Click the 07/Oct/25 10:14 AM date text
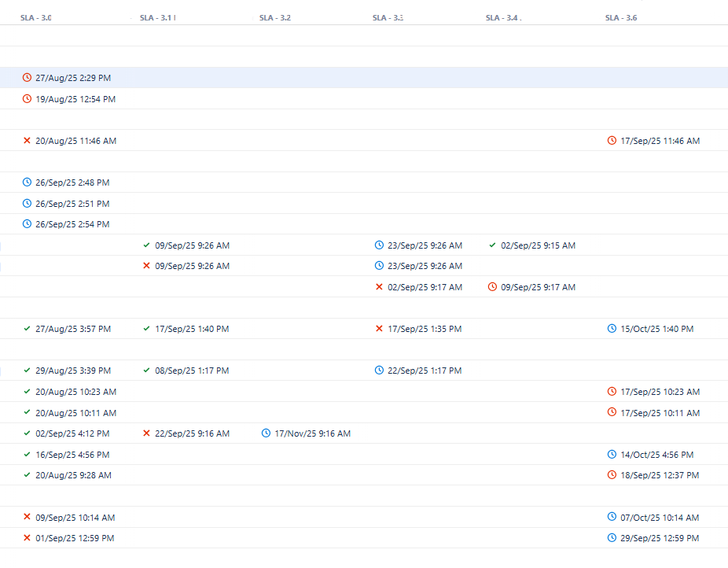This screenshot has height=568, width=728. (660, 518)
